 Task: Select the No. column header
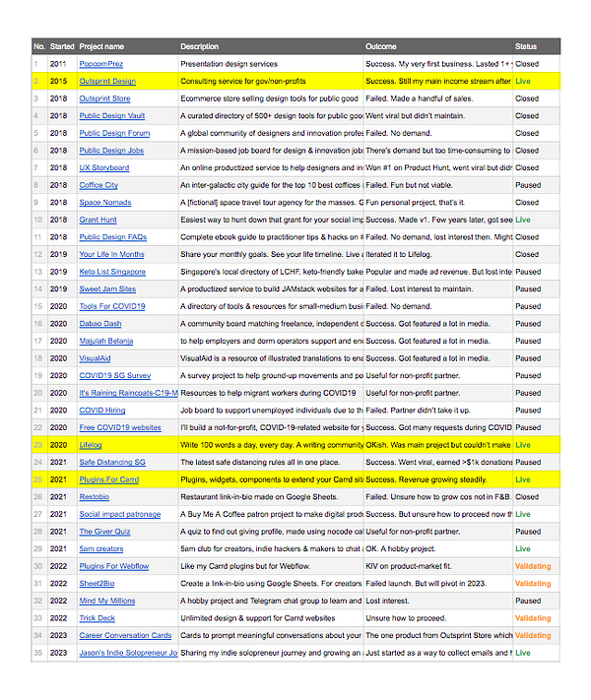click(x=39, y=46)
